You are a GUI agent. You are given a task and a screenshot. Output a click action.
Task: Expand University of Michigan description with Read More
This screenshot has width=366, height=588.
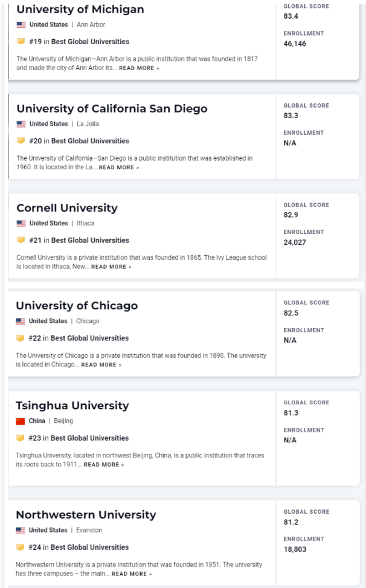point(139,68)
